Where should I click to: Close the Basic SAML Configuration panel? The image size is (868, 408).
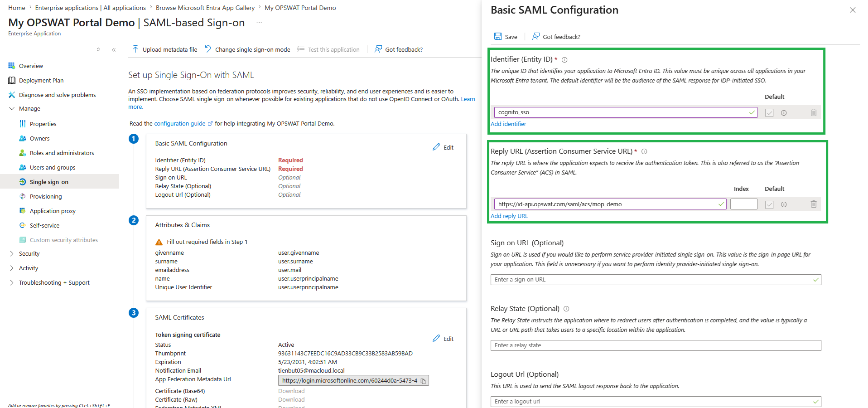[853, 10]
